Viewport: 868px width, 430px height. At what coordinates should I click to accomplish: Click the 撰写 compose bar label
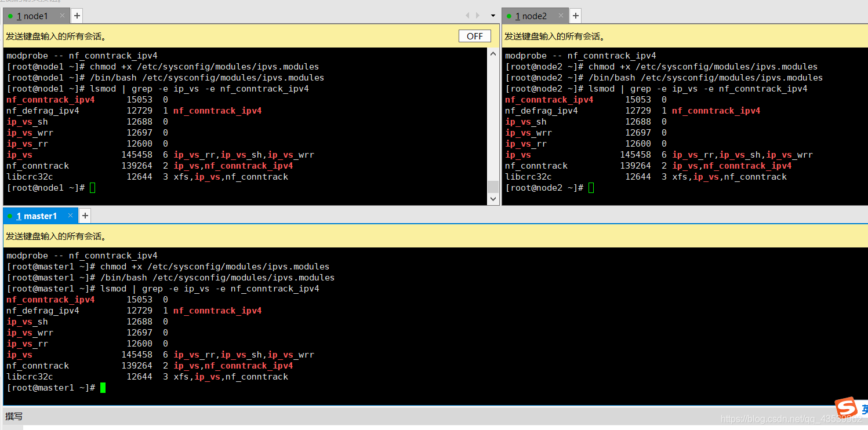click(x=14, y=416)
